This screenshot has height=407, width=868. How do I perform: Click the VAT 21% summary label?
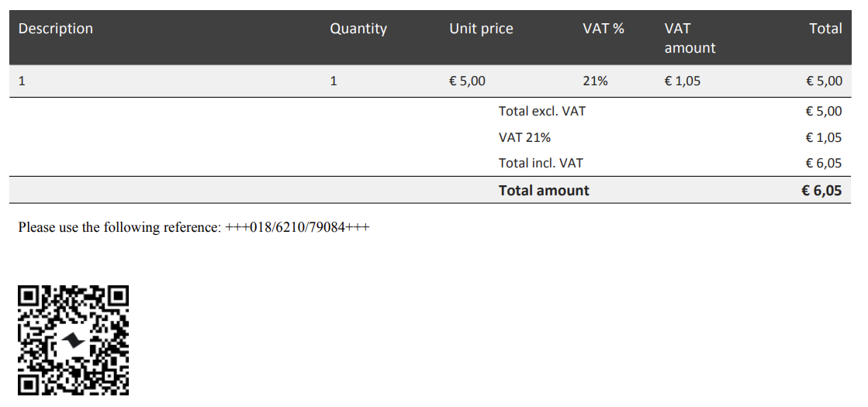tap(524, 137)
